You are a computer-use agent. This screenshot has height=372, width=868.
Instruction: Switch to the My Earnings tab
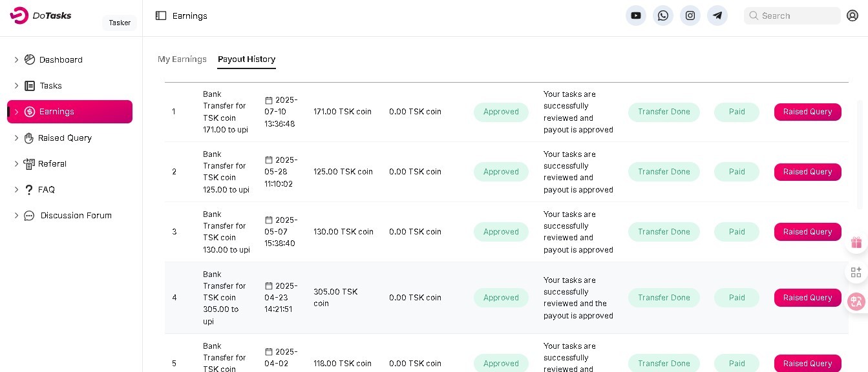182,59
